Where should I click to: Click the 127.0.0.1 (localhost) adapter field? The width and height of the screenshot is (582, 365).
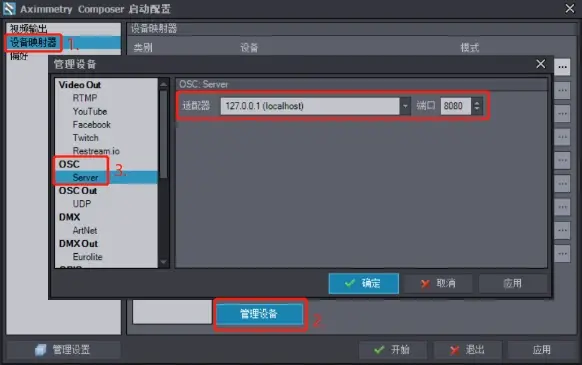pos(310,106)
